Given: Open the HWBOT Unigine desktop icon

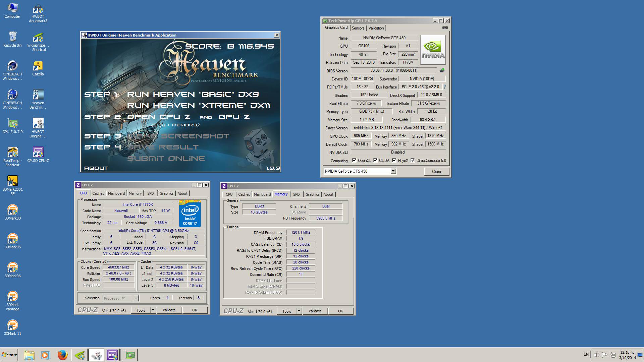Looking at the screenshot, I should pyautogui.click(x=38, y=128).
